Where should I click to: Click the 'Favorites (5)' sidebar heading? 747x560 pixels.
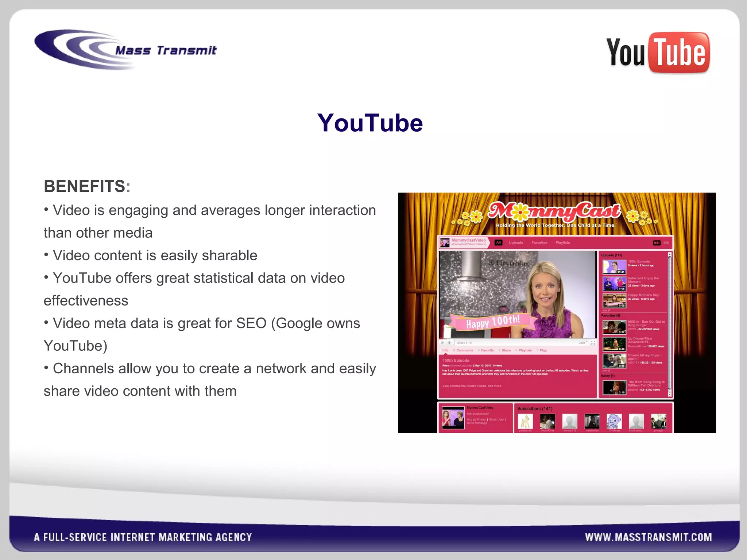coord(611,315)
